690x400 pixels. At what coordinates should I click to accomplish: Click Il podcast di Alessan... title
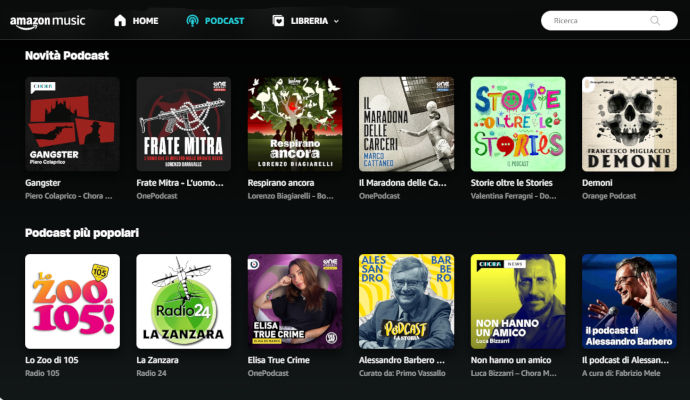625,360
